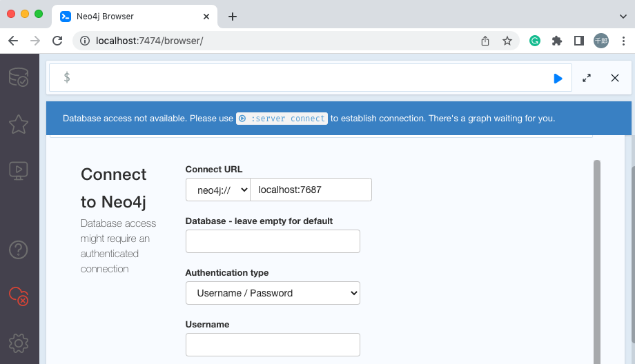The width and height of the screenshot is (635, 364).
Task: Focus the Database name input field
Action: coord(273,241)
